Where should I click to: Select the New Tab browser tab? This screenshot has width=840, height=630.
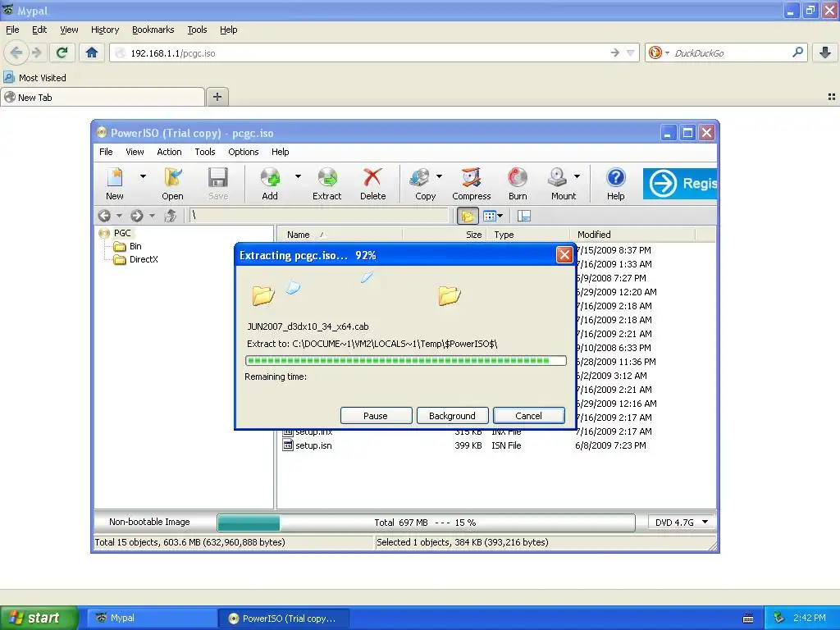tap(103, 97)
